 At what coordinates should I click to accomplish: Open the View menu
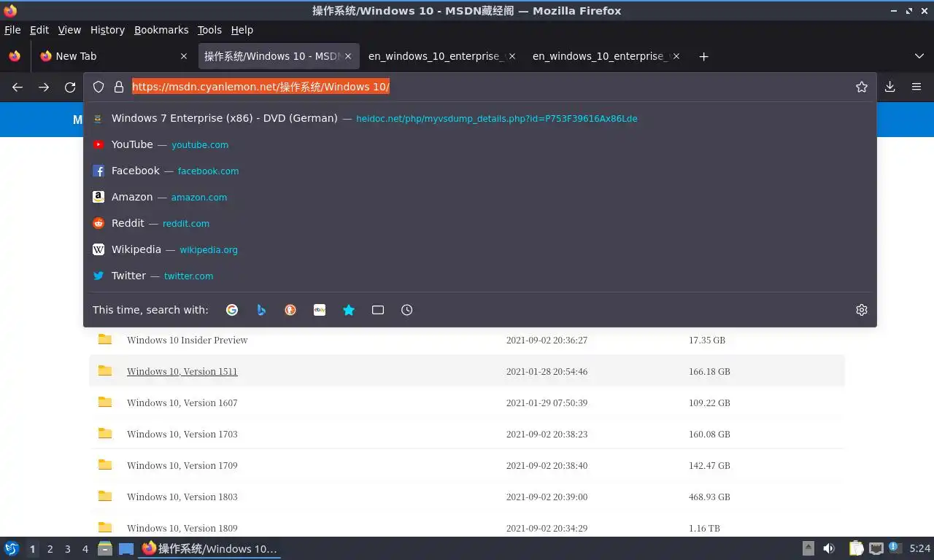69,30
